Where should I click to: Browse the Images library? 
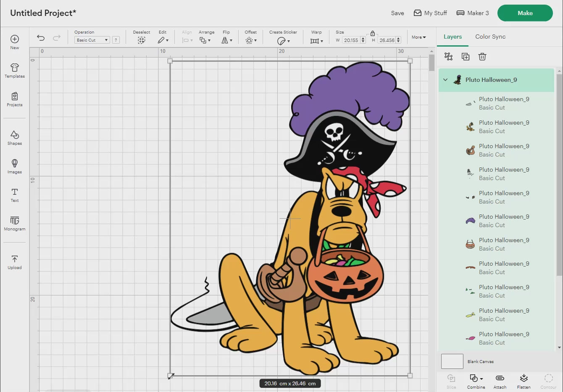click(x=15, y=166)
